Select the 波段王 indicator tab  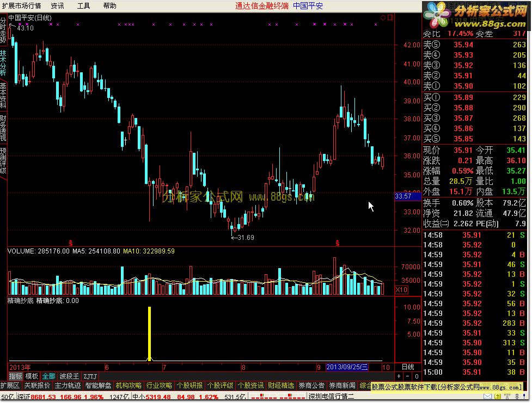(69, 376)
